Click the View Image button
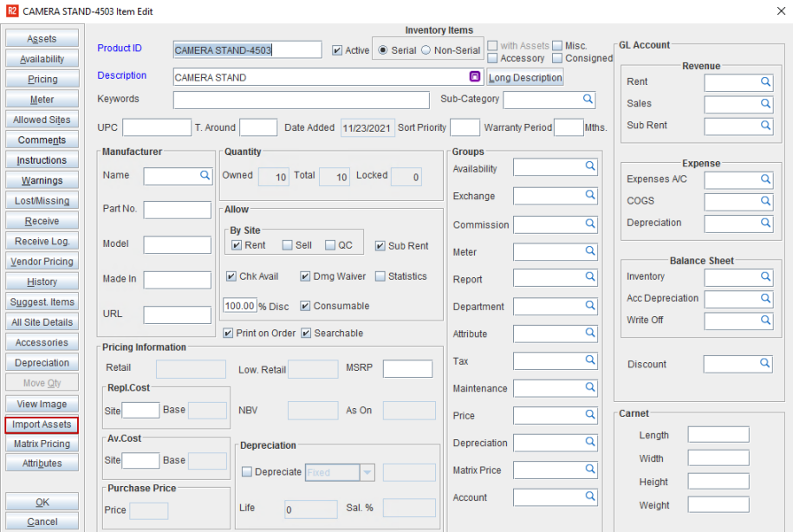 click(x=42, y=404)
